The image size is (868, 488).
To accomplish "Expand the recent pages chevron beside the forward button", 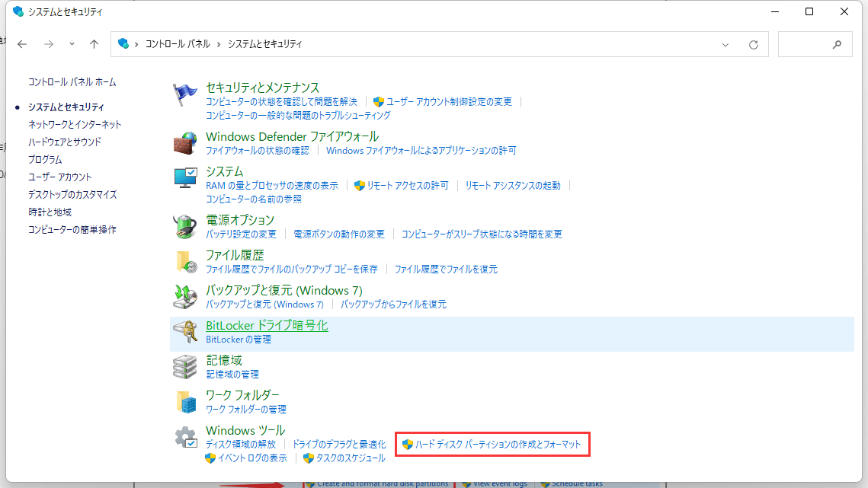I will [71, 44].
